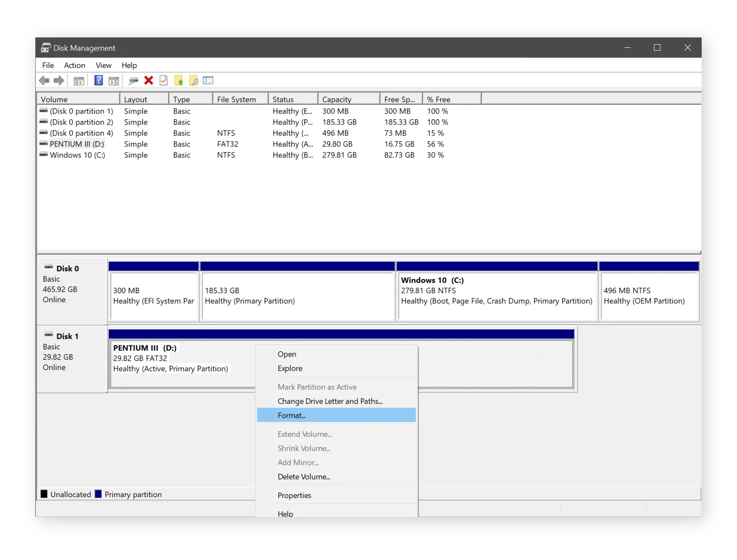Screen dimensions: 737x560
Task: Open the blue question mark Help icon
Action: (99, 80)
